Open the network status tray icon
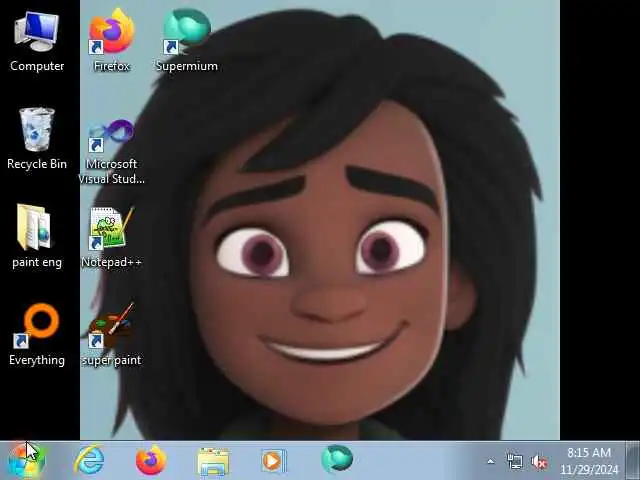The width and height of the screenshot is (640, 480). 515,462
